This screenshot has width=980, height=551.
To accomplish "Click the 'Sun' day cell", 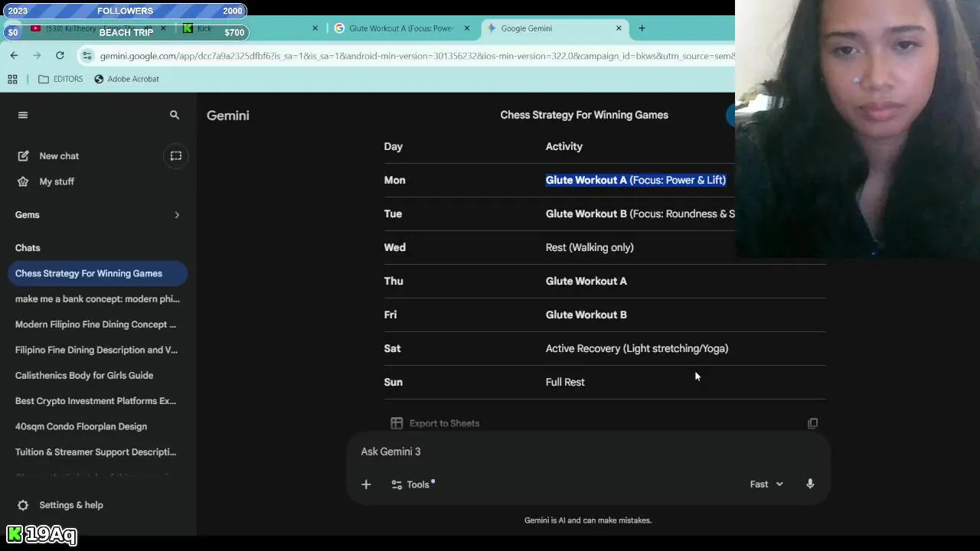I will [393, 382].
